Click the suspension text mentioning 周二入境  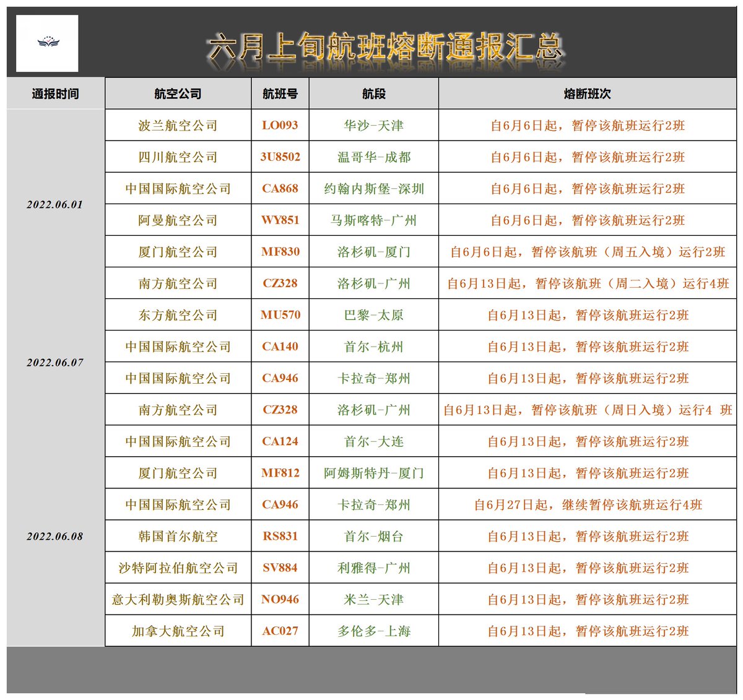(588, 283)
